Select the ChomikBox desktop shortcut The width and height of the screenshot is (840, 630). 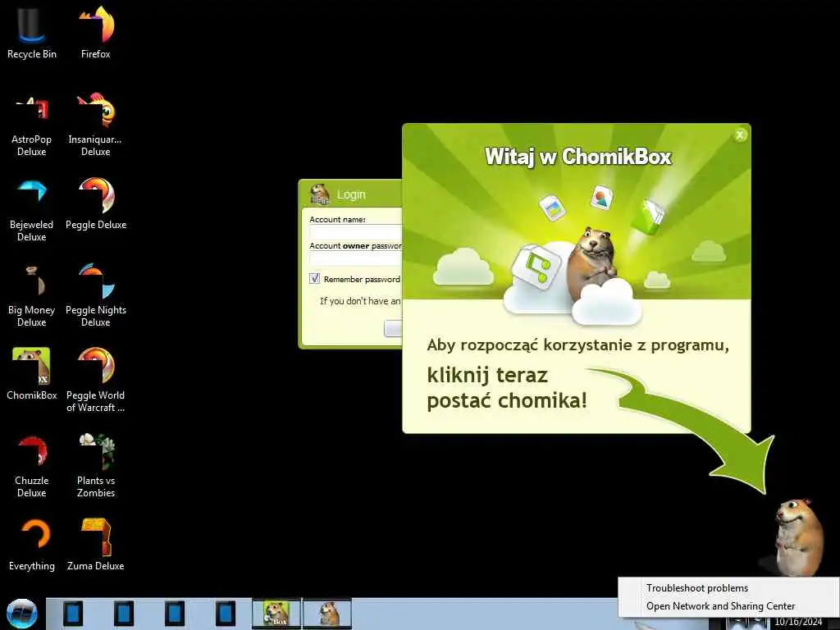tap(32, 374)
